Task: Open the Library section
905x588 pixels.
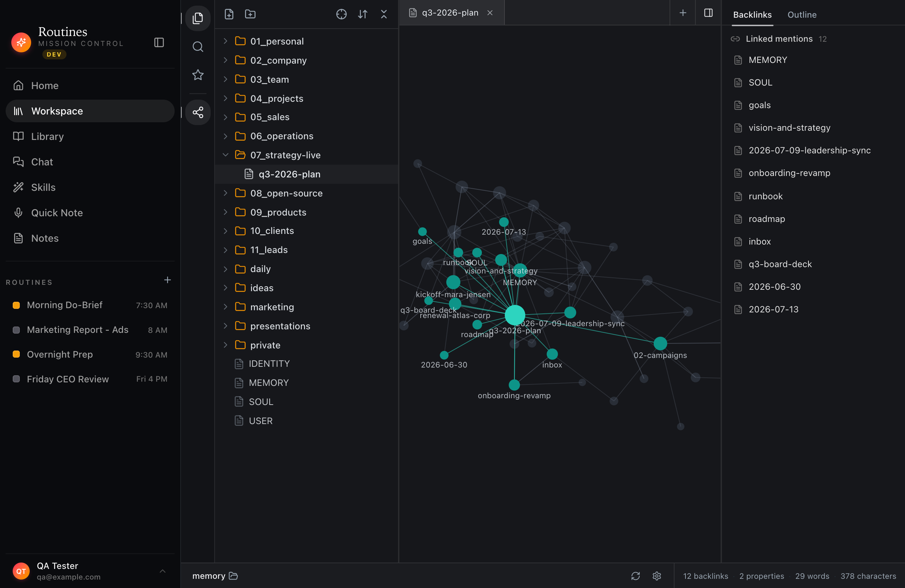Action: 90,136
